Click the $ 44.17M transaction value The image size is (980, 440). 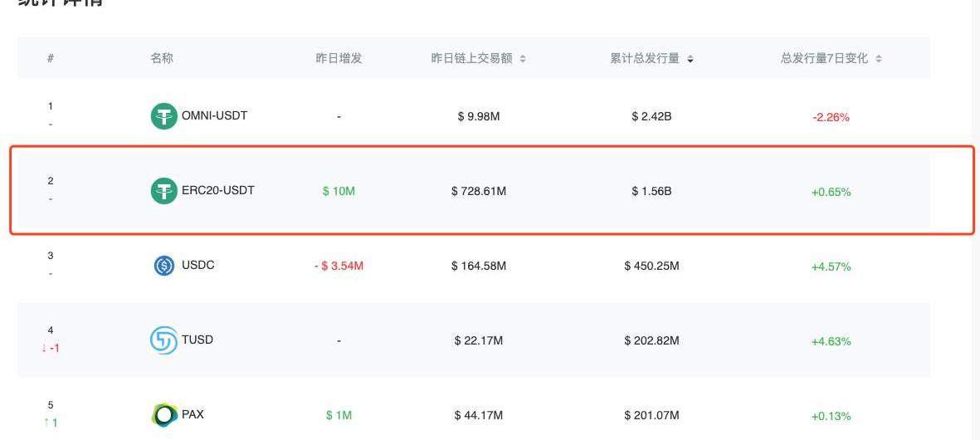click(479, 416)
